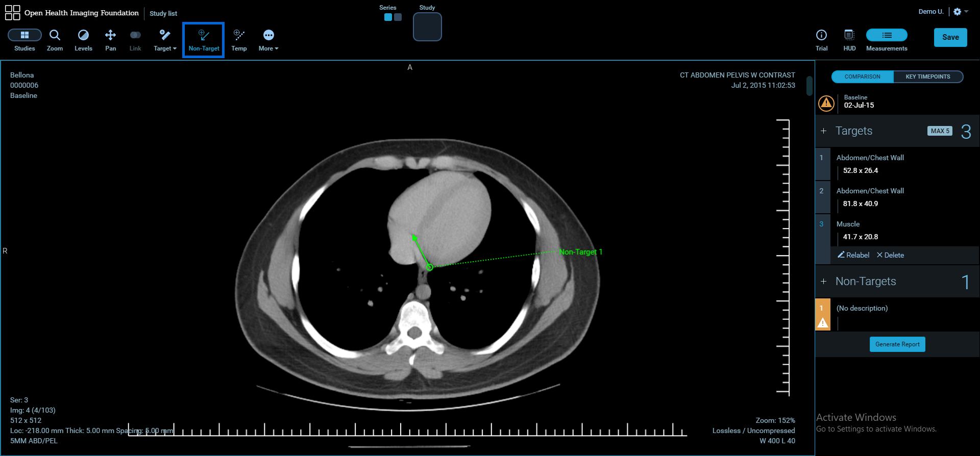
Task: Click the Save button
Action: [950, 37]
